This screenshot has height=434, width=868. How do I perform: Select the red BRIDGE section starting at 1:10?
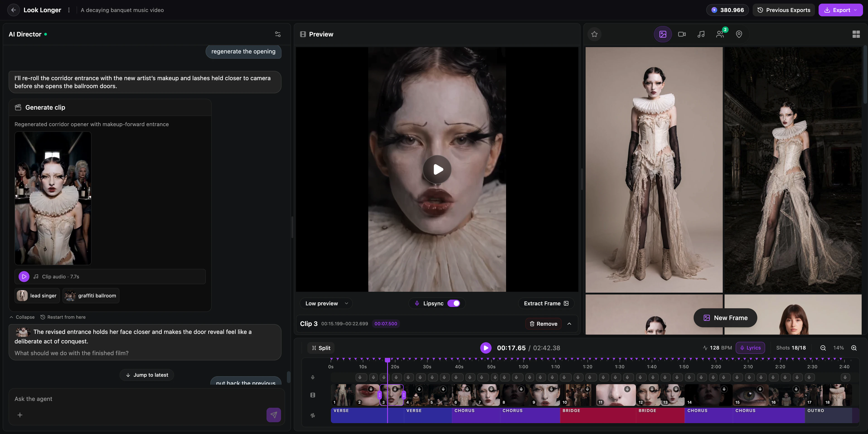click(x=598, y=415)
